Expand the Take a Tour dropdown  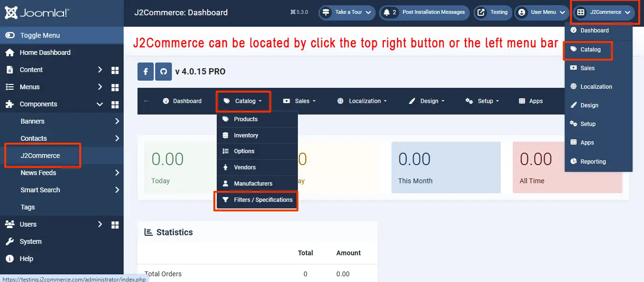pos(347,12)
